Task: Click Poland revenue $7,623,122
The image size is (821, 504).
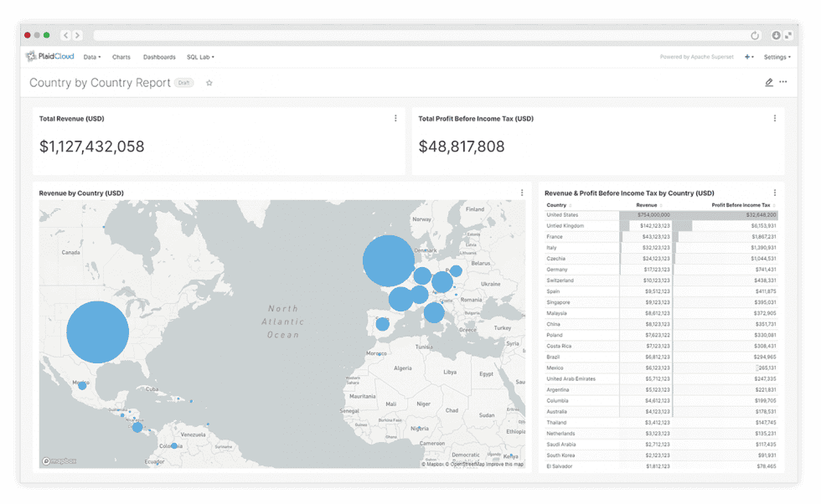Action: coord(657,336)
